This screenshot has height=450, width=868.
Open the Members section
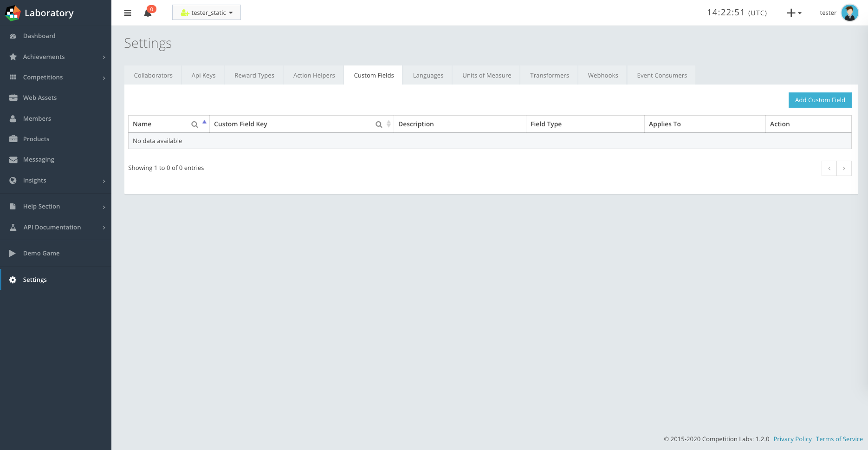pyautogui.click(x=37, y=118)
